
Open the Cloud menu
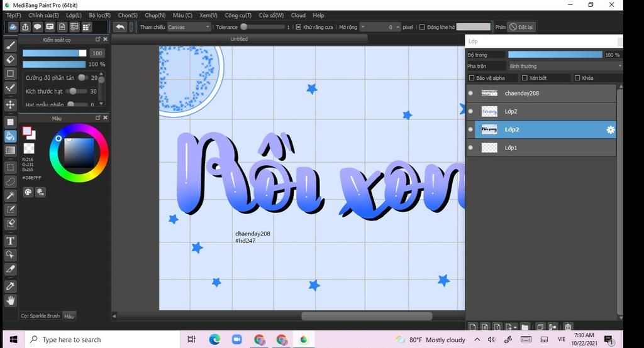click(298, 15)
